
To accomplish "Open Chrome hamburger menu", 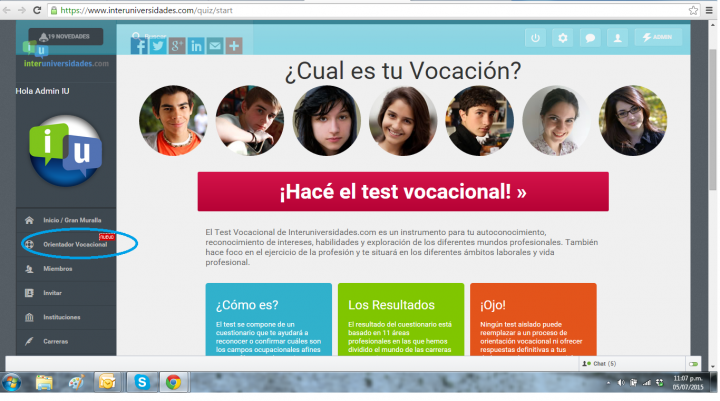I will 709,10.
